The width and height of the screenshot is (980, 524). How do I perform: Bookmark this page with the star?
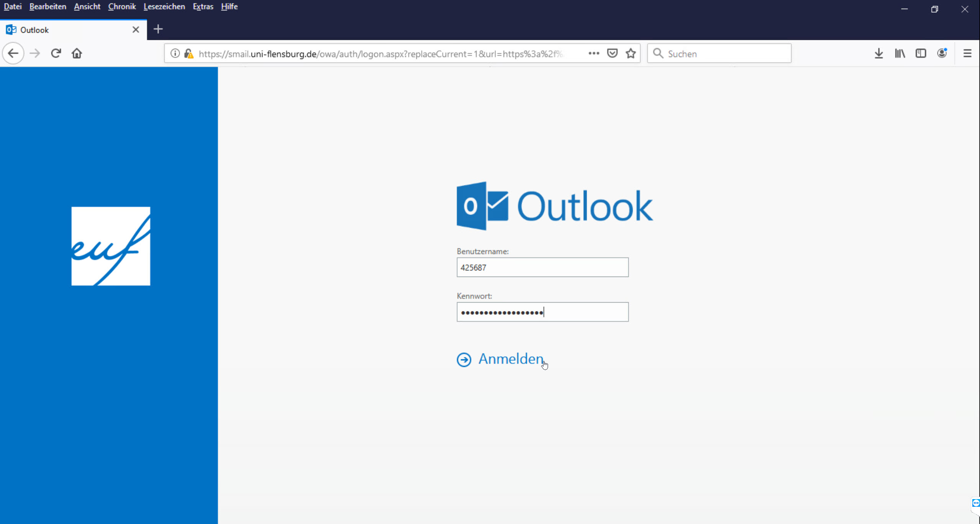[x=631, y=54]
